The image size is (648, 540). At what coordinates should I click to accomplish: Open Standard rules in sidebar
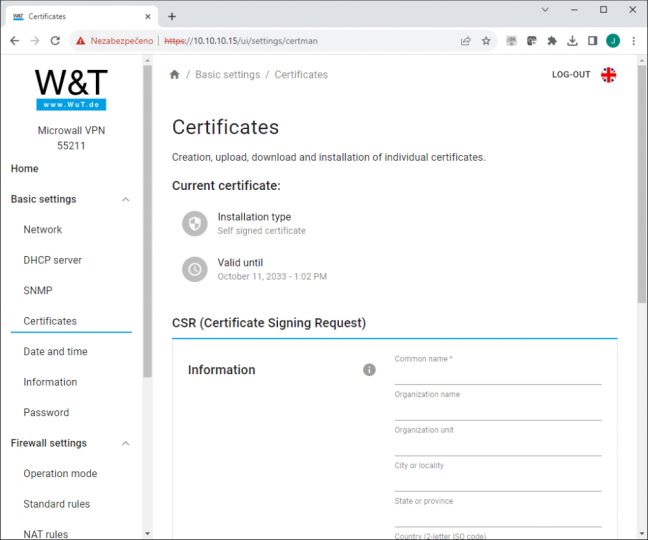coord(57,504)
